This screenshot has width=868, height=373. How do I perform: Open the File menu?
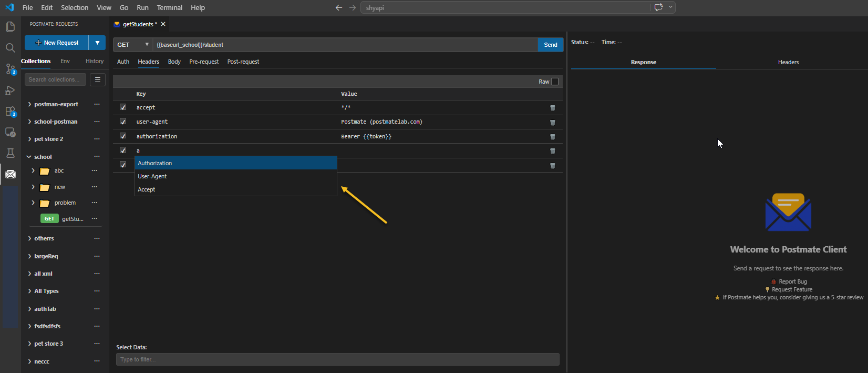coord(28,7)
